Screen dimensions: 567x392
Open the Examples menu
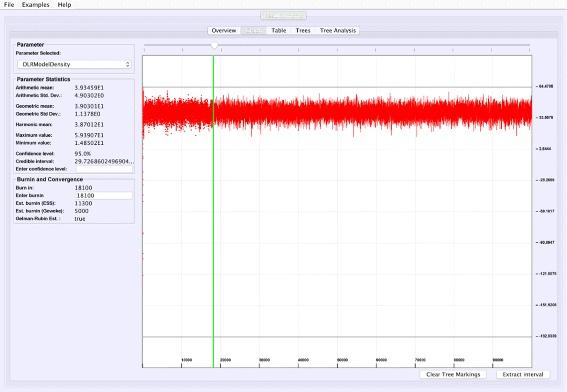pyautogui.click(x=35, y=5)
